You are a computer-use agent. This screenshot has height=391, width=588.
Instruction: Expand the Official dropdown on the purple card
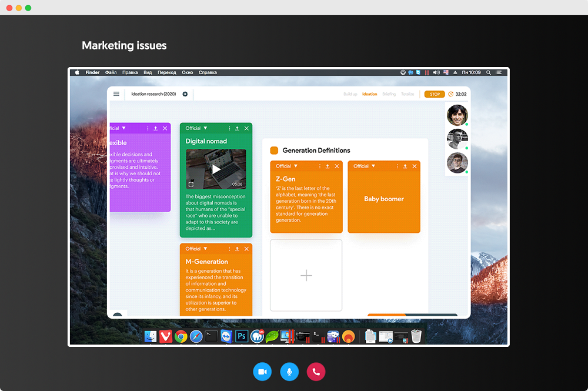(123, 128)
